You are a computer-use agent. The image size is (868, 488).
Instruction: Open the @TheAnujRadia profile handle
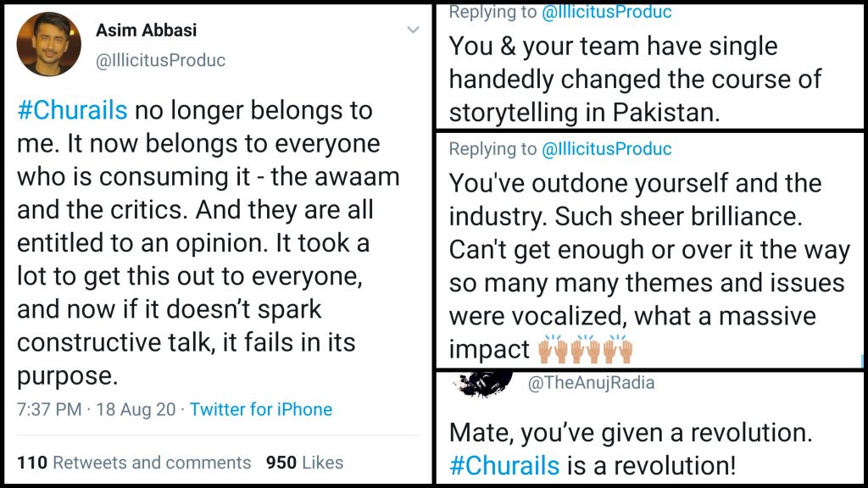click(592, 384)
